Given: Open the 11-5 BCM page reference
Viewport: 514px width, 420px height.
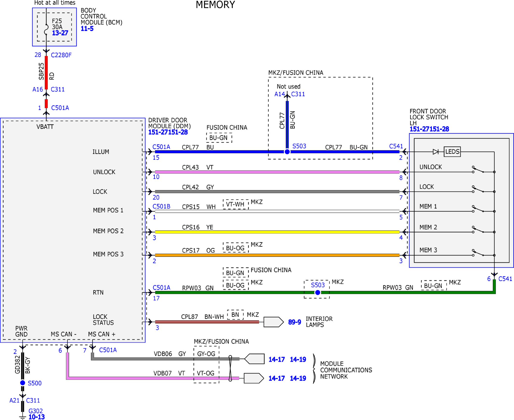Looking at the screenshot, I should coord(87,28).
